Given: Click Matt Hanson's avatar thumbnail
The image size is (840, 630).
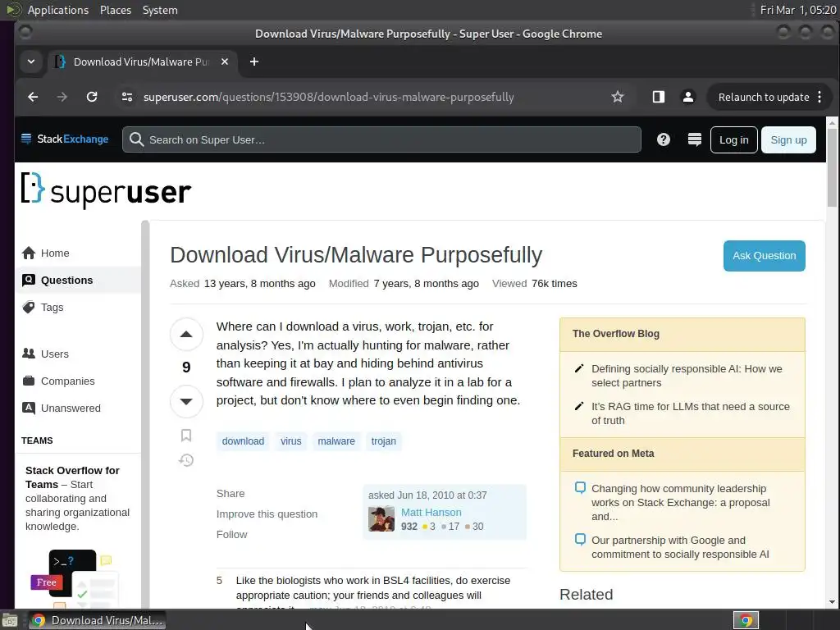Looking at the screenshot, I should [x=381, y=519].
